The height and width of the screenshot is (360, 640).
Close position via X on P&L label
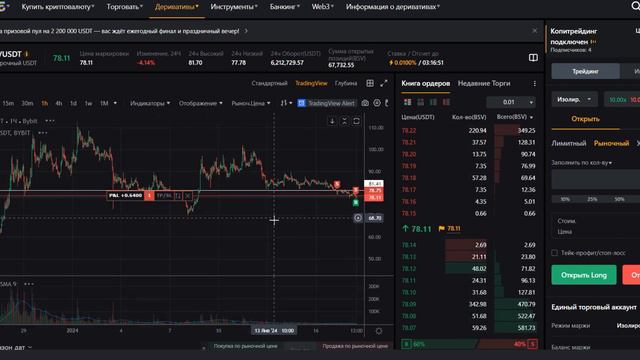point(187,196)
